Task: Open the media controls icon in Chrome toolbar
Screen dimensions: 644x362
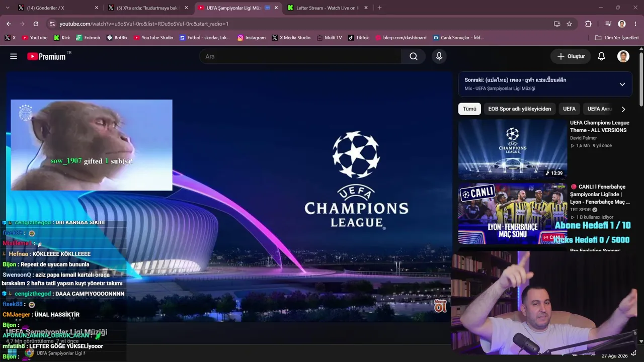Action: (x=608, y=24)
